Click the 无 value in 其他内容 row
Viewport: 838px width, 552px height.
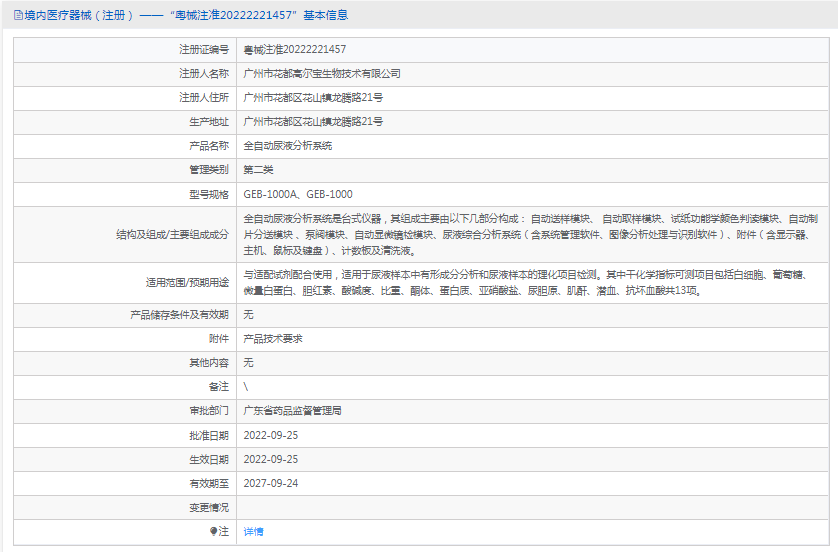(249, 362)
